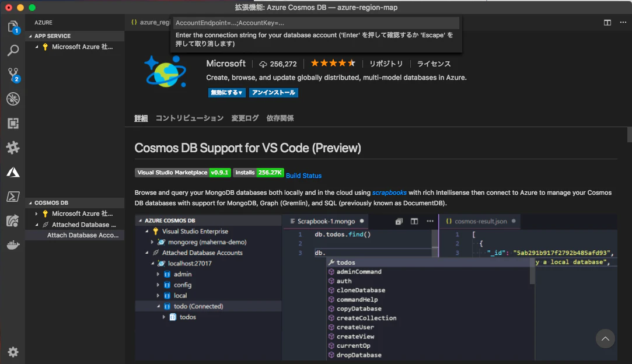Click the star rating of the extension
632x364 pixels.
pos(333,63)
